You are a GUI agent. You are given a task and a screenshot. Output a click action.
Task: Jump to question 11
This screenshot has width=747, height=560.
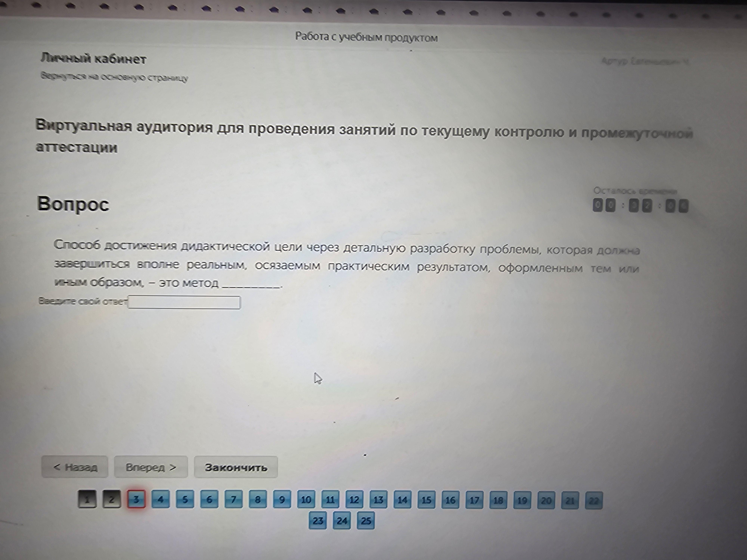pos(330,500)
